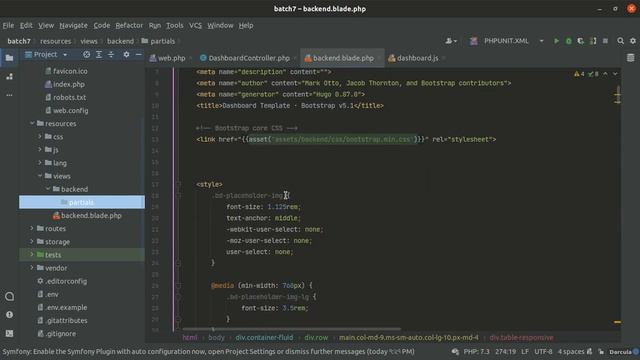
Task: Click the listen for debug connections icon
Action: point(593,41)
